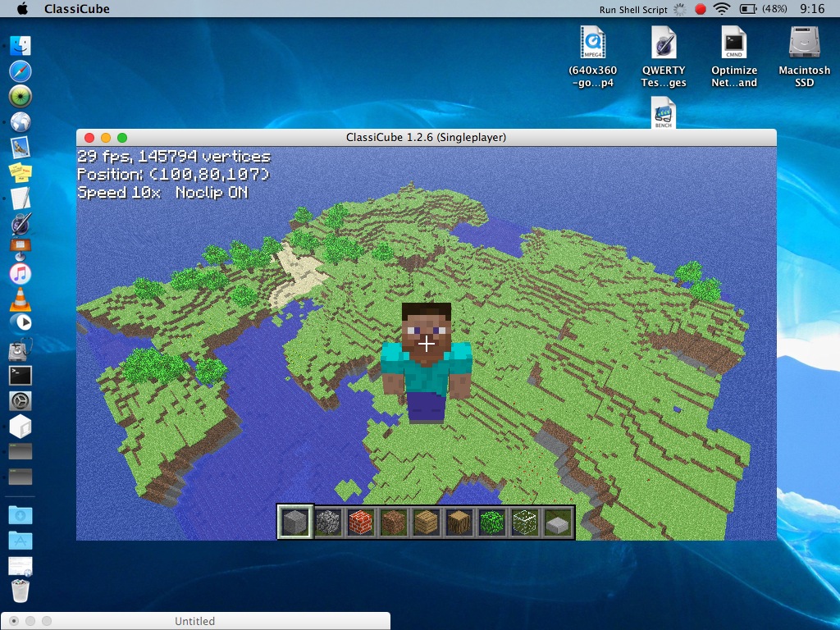This screenshot has height=630, width=840.
Task: Open the green eye app in dock
Action: (x=21, y=97)
